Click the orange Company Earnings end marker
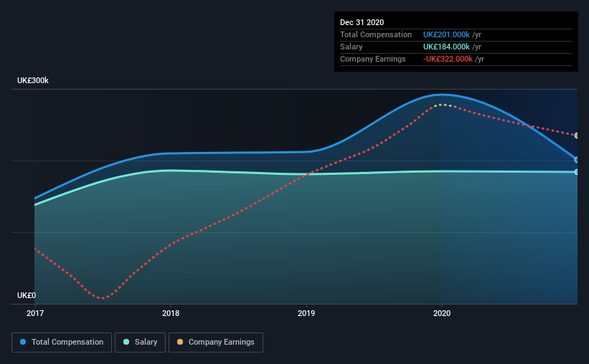 pos(577,135)
